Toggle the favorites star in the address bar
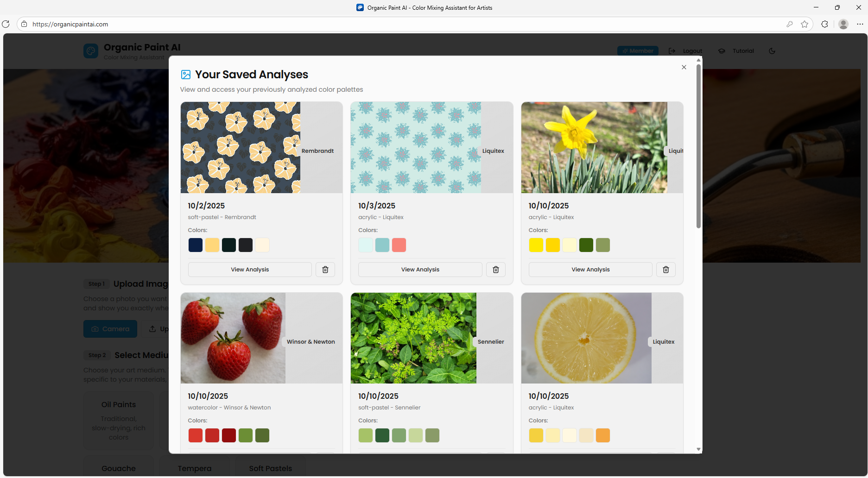 tap(805, 24)
